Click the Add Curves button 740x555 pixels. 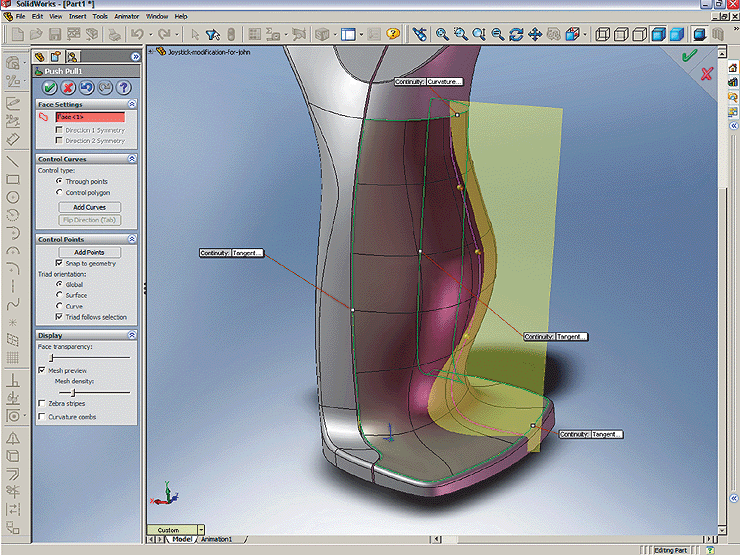tap(90, 207)
